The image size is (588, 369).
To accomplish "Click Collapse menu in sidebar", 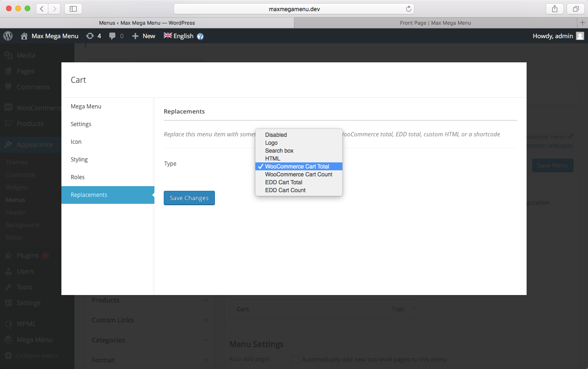I will pos(32,356).
